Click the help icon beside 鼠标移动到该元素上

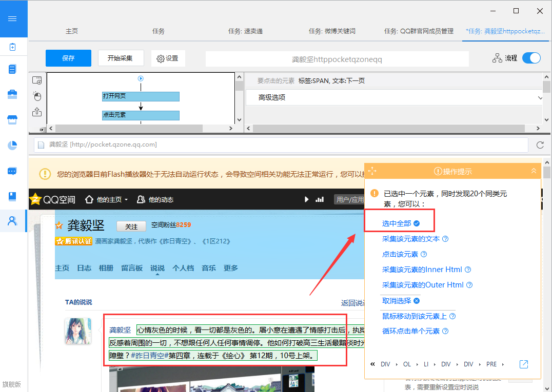(x=452, y=316)
